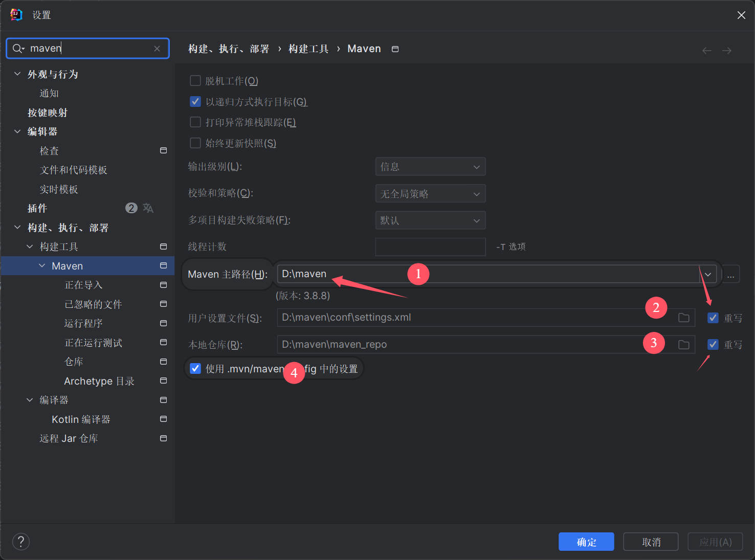Open the 正在导入 settings page
The height and width of the screenshot is (560, 755).
[x=83, y=285]
